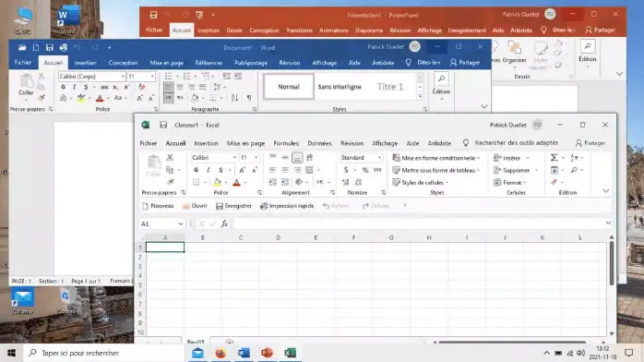
Task: Expand the Name Box dropdown for A1
Action: 181,223
